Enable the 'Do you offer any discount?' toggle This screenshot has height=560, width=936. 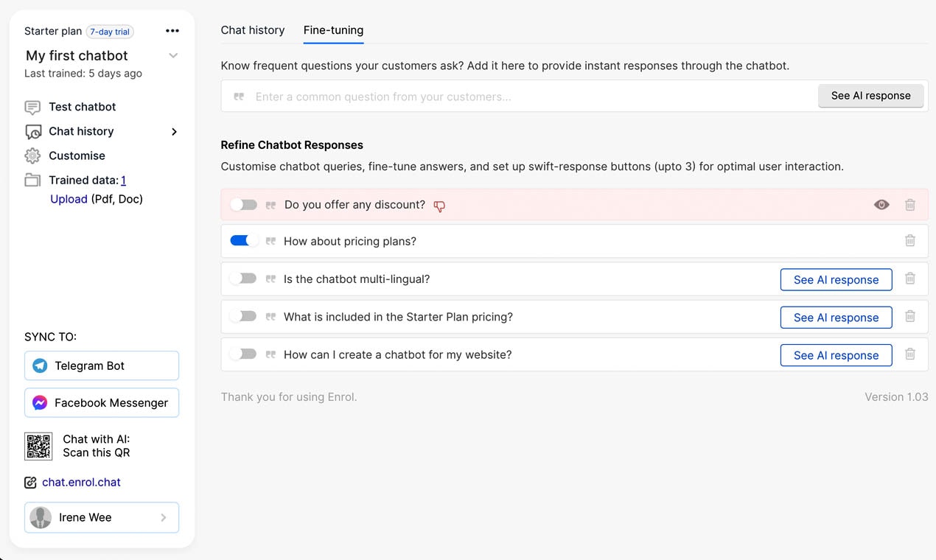tap(243, 205)
